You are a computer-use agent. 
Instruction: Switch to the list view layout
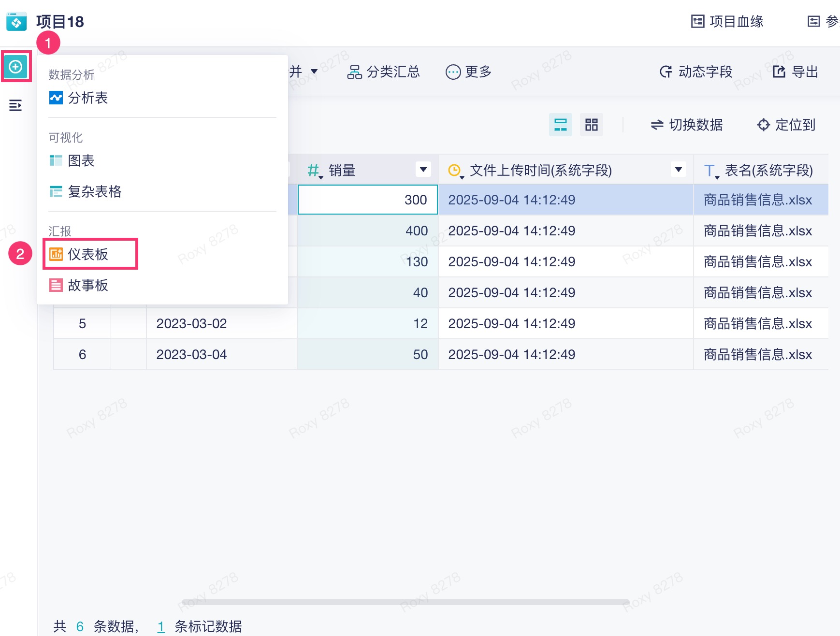click(561, 125)
